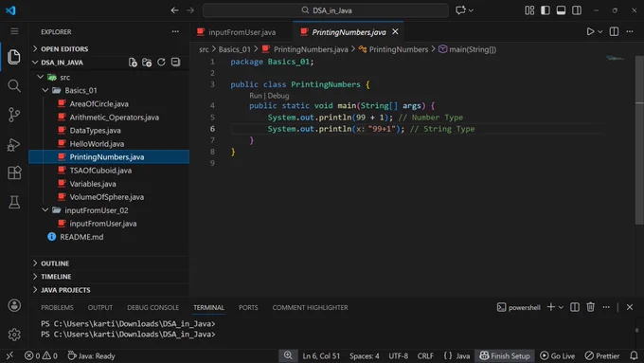Image resolution: width=644 pixels, height=363 pixels.
Task: Click Customize Layout icon
Action: tap(529, 10)
